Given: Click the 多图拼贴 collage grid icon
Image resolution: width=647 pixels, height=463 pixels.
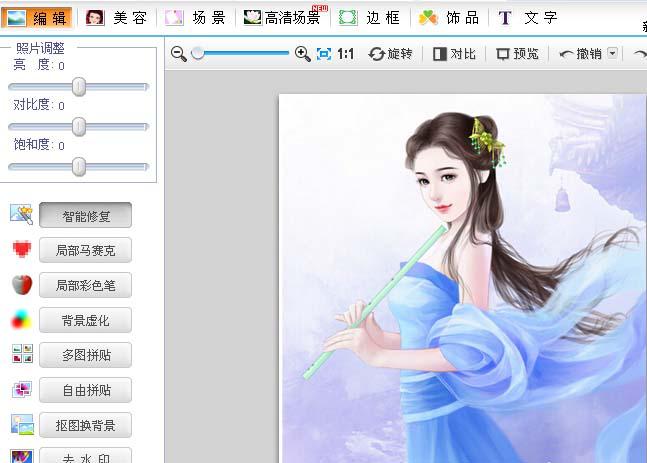Looking at the screenshot, I should coord(22,354).
